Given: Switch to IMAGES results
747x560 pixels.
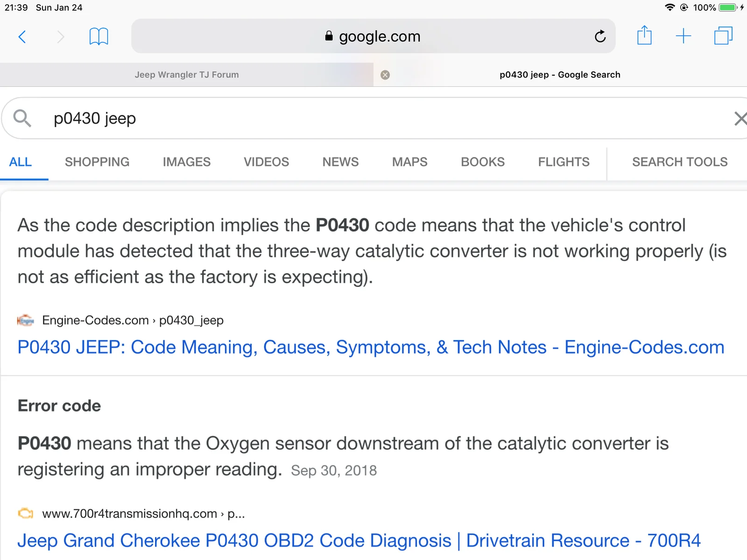Looking at the screenshot, I should click(187, 162).
